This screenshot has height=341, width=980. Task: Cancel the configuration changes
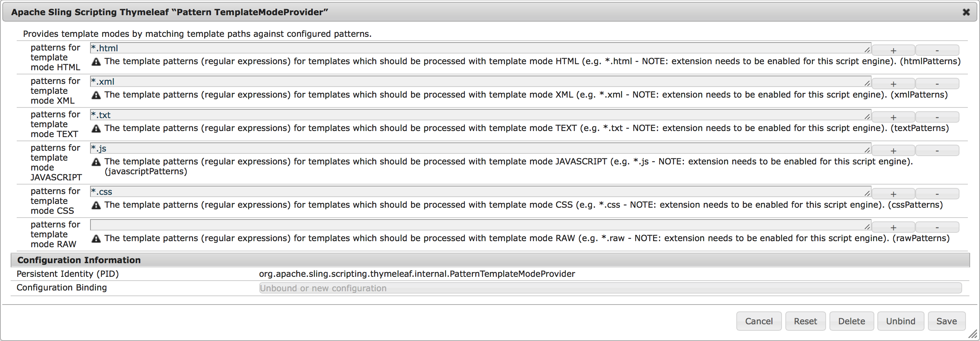click(x=759, y=320)
